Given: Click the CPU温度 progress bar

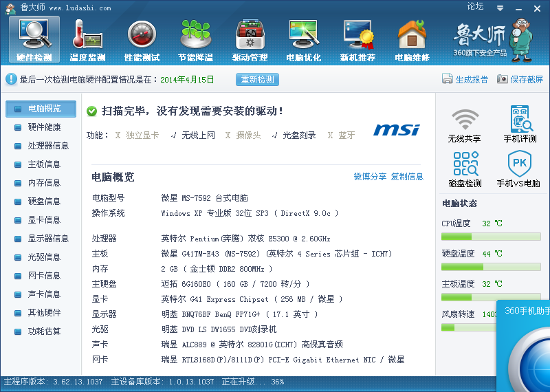Looking at the screenshot, I should (x=491, y=237).
